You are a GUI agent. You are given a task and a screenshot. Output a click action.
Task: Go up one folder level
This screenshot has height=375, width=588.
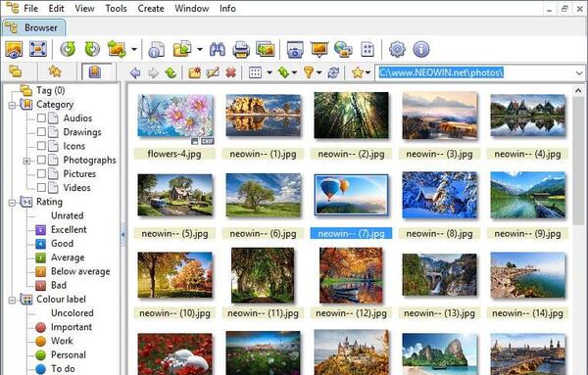tap(171, 72)
